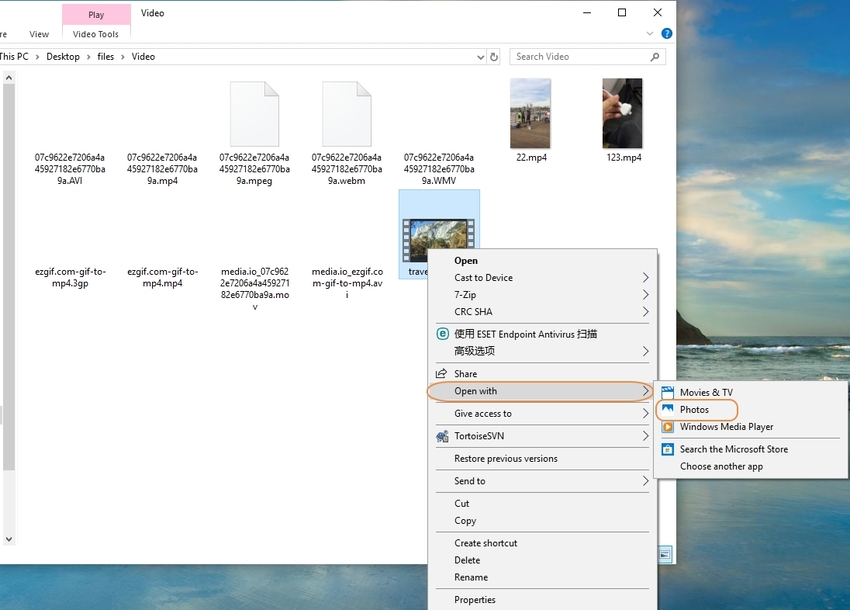This screenshot has height=610, width=850.
Task: Expand the 7-Zip submenu arrow
Action: point(645,295)
